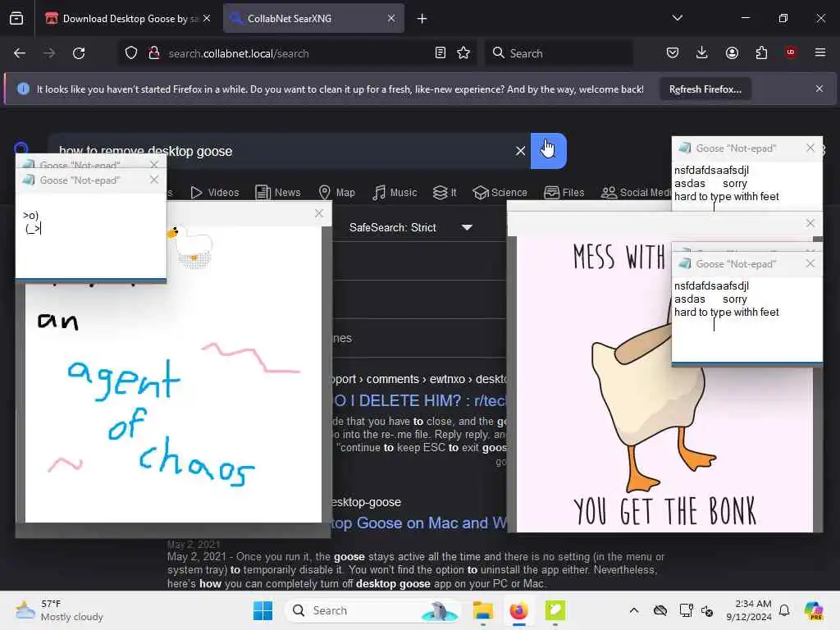Close the agent of chaos drawing window
The width and height of the screenshot is (840, 630).
pos(319,213)
